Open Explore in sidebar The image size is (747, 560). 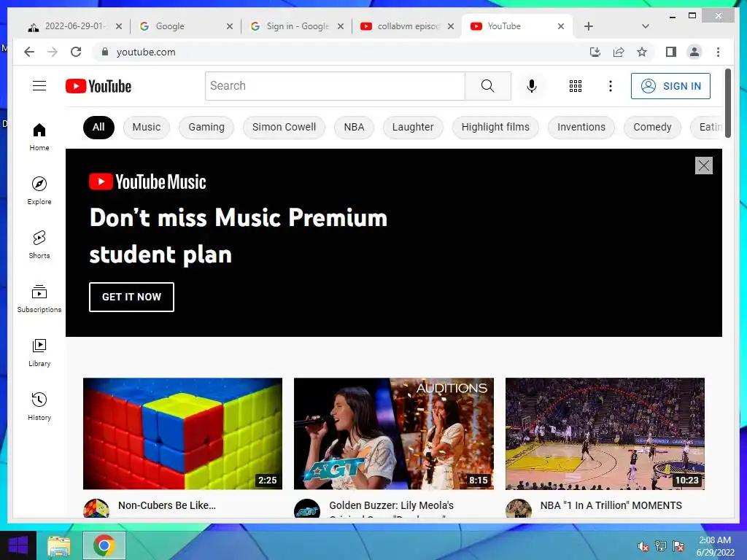click(x=39, y=191)
